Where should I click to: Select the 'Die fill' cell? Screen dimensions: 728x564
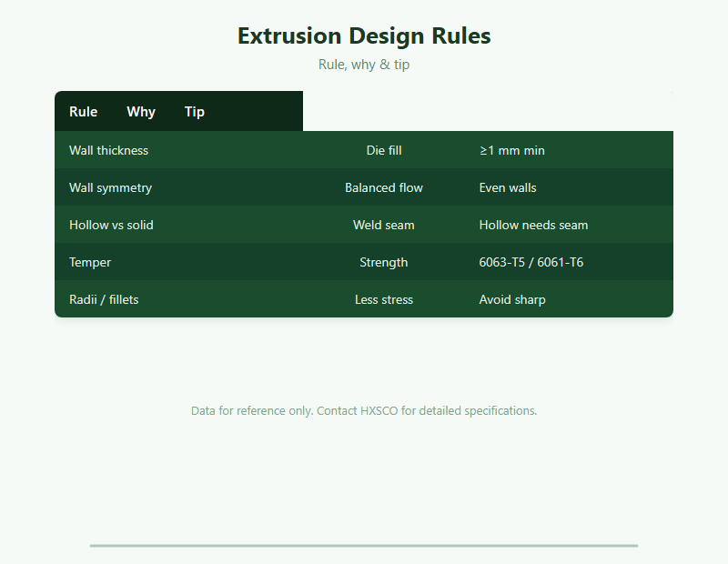pyautogui.click(x=384, y=150)
